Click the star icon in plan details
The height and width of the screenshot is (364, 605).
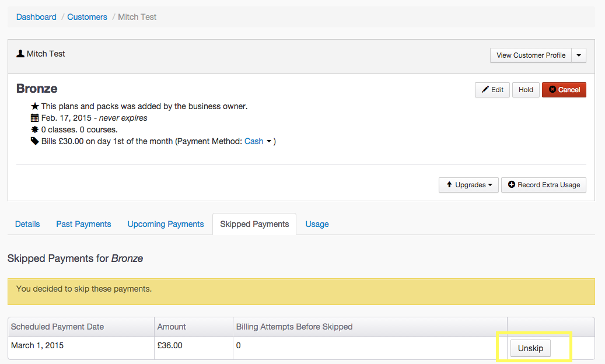click(35, 107)
